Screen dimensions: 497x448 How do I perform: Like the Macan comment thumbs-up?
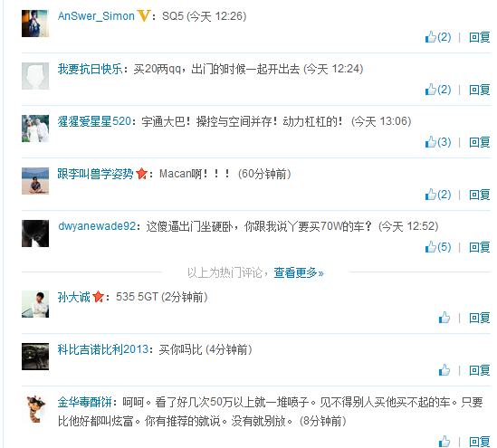point(438,195)
